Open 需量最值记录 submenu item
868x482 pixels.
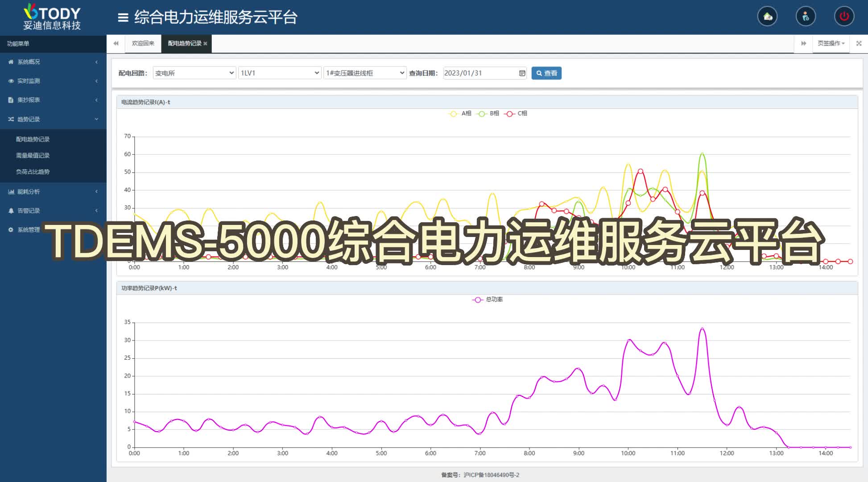coord(33,155)
